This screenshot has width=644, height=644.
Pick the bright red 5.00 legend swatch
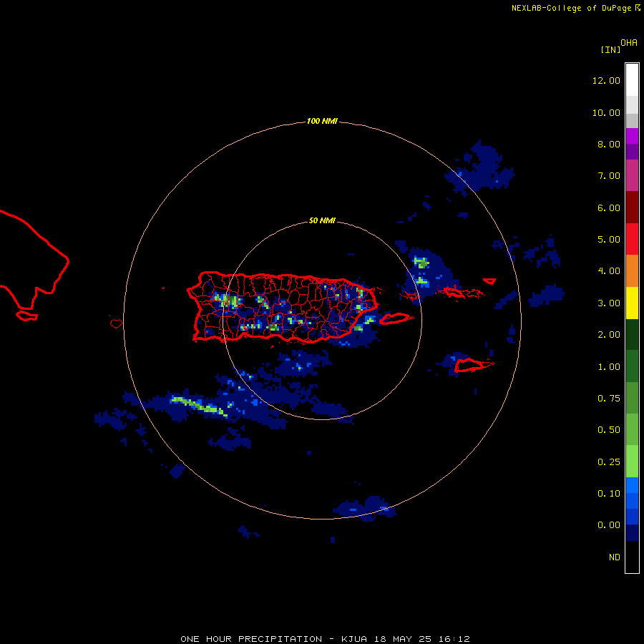tap(632, 239)
